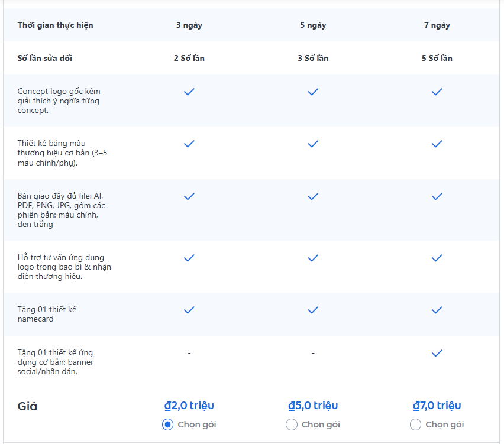Click the 7-day package file handover checkmark

[437, 196]
